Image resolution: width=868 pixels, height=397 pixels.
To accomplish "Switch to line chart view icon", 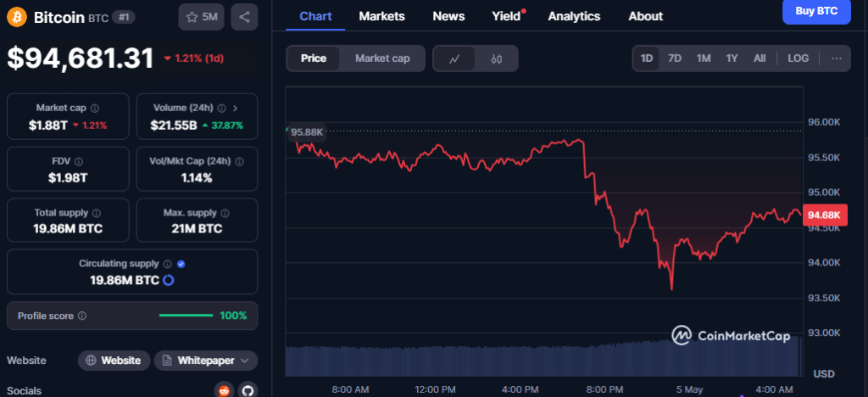I will [454, 59].
